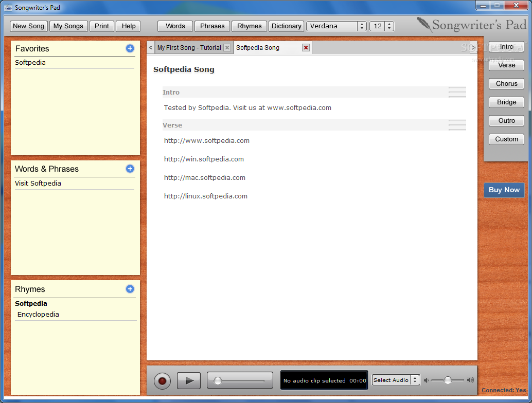
Task: Click the loud volume speaker icon
Action: 470,380
